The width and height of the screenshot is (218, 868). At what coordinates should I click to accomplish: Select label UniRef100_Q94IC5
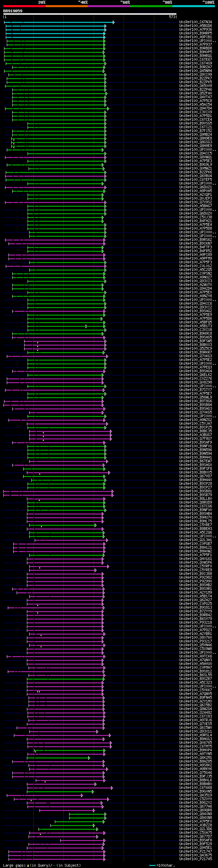[x=196, y=154]
